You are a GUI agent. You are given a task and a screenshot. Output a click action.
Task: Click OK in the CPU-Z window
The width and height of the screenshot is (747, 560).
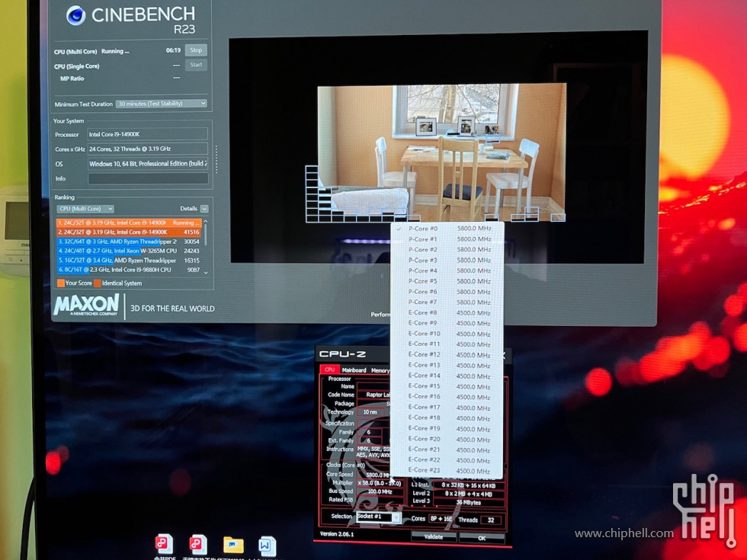pyautogui.click(x=482, y=538)
